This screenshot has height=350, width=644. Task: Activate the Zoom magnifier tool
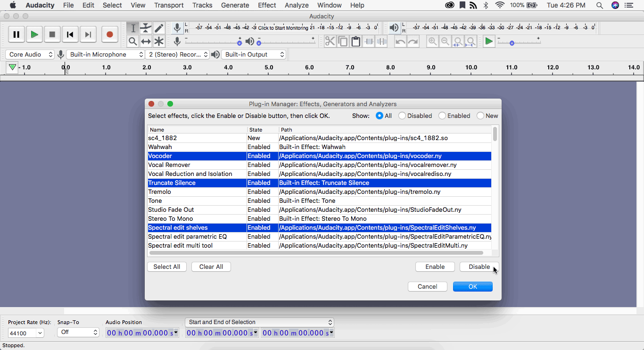(133, 42)
